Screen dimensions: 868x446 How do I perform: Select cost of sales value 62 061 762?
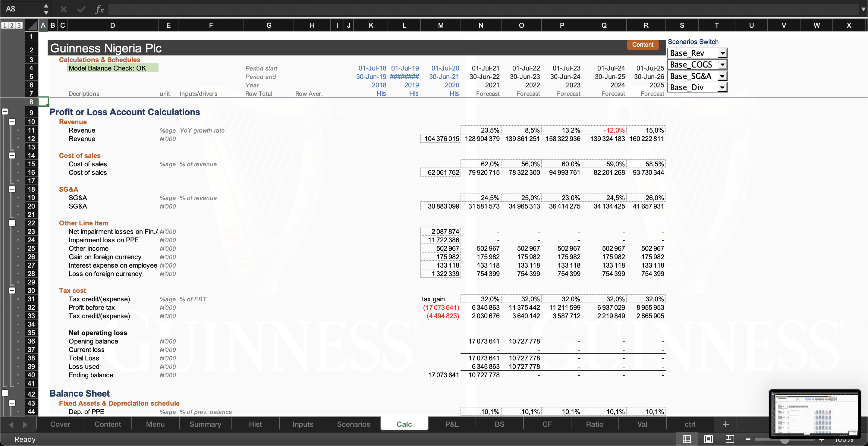coord(440,172)
